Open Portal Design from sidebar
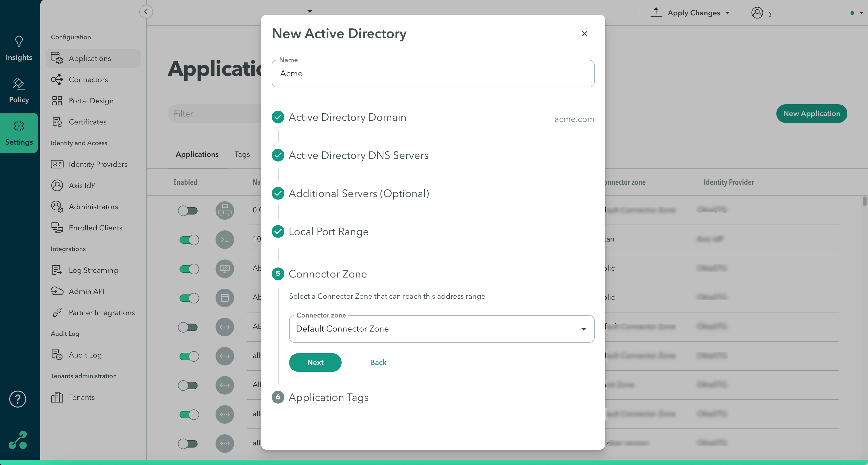The image size is (868, 465). tap(91, 101)
